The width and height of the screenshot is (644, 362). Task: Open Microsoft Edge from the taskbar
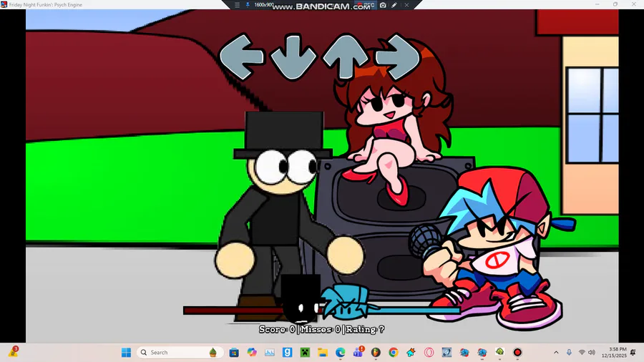click(x=340, y=352)
